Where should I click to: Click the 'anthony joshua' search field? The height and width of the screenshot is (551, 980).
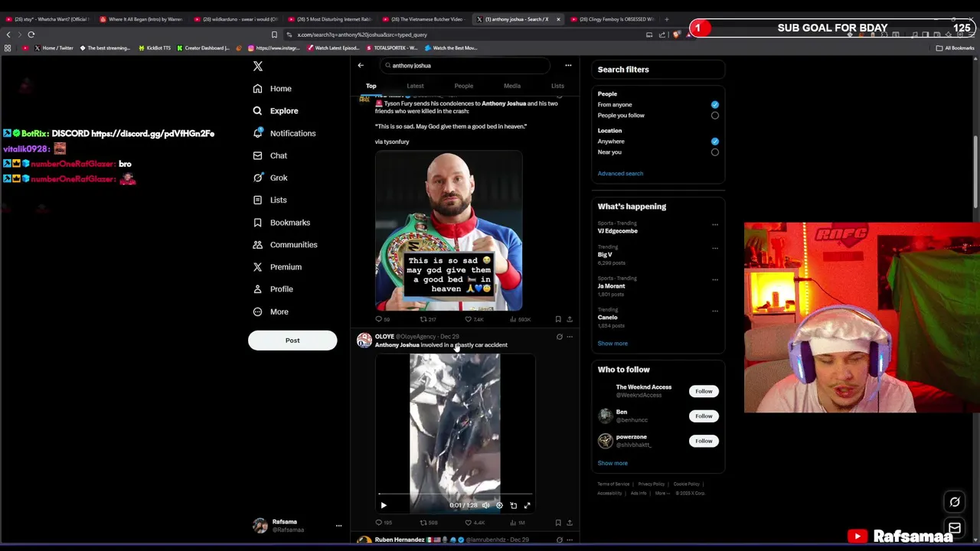click(x=464, y=66)
